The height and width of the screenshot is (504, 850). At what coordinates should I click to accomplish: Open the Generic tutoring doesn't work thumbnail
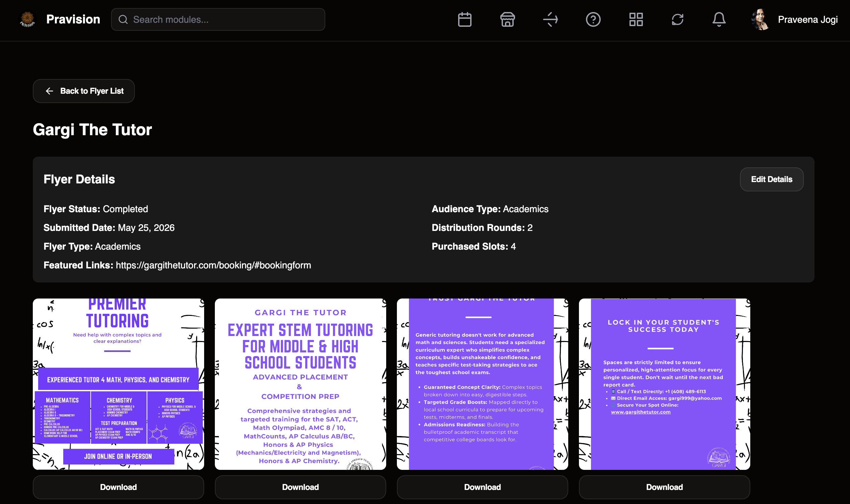coord(482,384)
